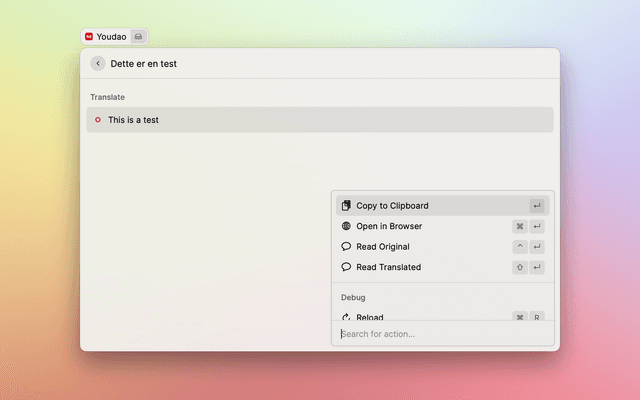Focus the Search for action field
This screenshot has height=400, width=640.
click(x=440, y=334)
